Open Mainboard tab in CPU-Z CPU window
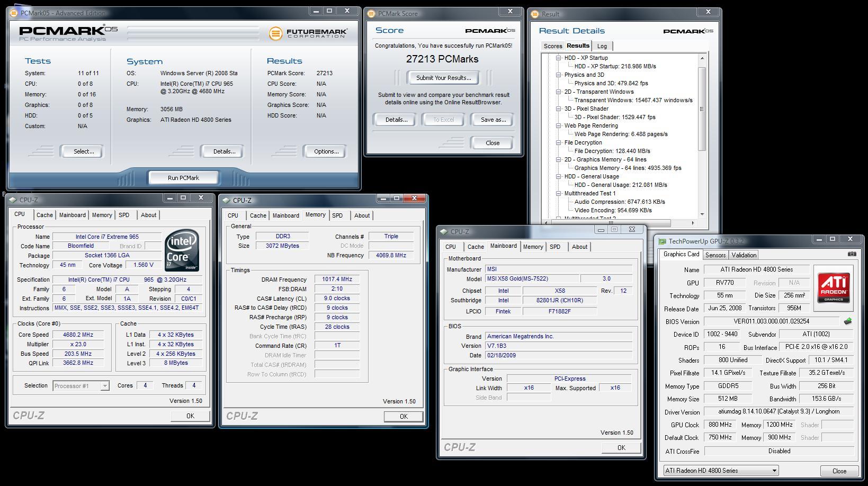Viewport: 868px width, 486px height. 73,215
